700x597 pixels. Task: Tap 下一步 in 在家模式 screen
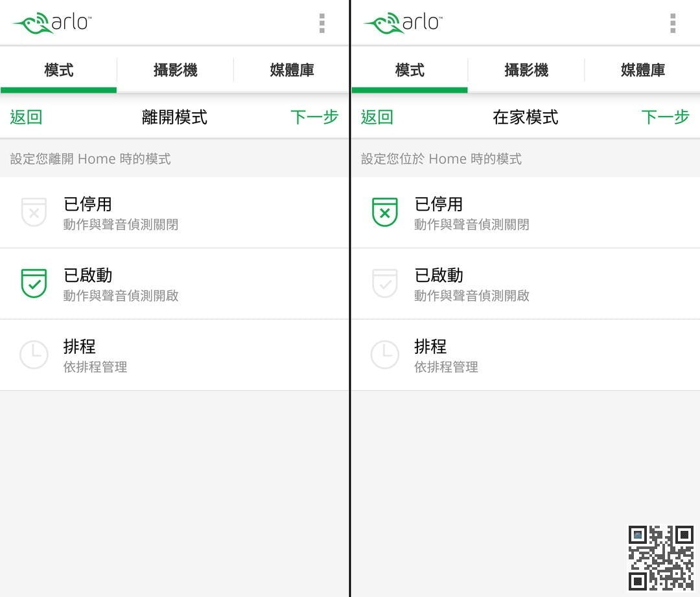tap(665, 117)
